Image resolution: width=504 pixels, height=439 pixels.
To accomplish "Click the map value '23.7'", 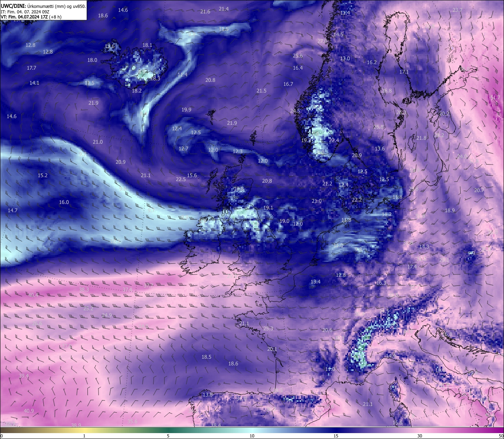I will (457, 10).
